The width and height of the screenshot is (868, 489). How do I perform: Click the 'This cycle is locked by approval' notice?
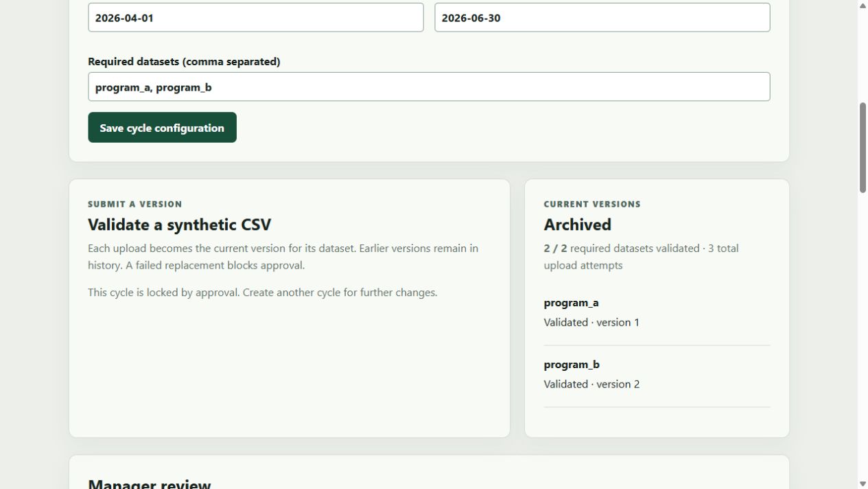(x=262, y=293)
